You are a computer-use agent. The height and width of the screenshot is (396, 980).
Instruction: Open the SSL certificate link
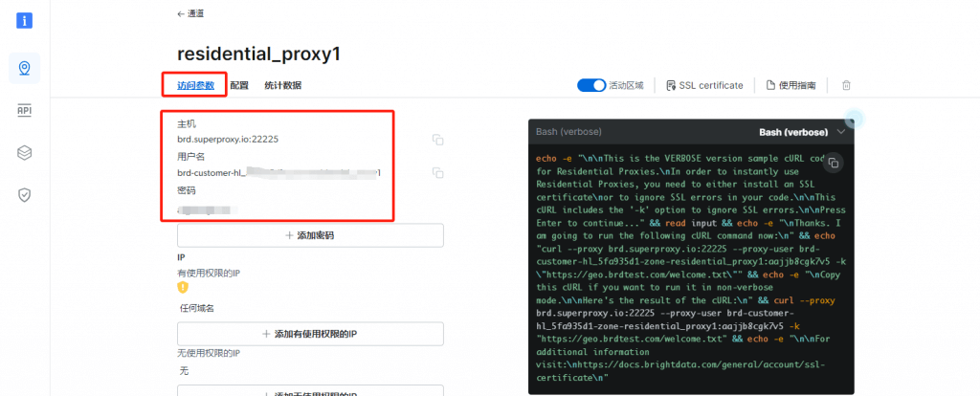pyautogui.click(x=704, y=85)
